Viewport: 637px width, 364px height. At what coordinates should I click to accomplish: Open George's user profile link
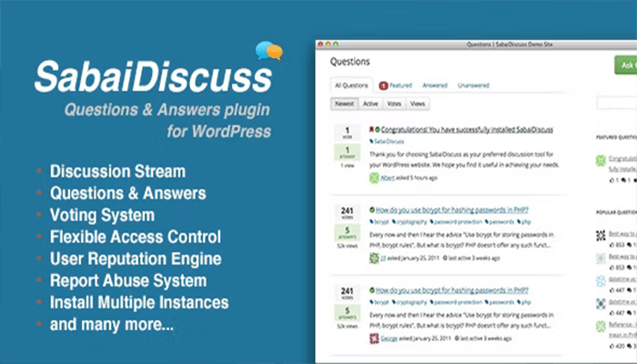point(389,339)
